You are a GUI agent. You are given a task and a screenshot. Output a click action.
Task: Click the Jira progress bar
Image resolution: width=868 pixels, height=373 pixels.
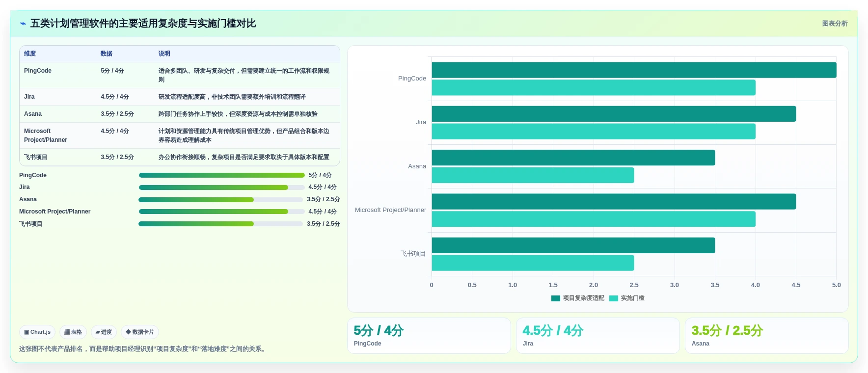point(222,187)
